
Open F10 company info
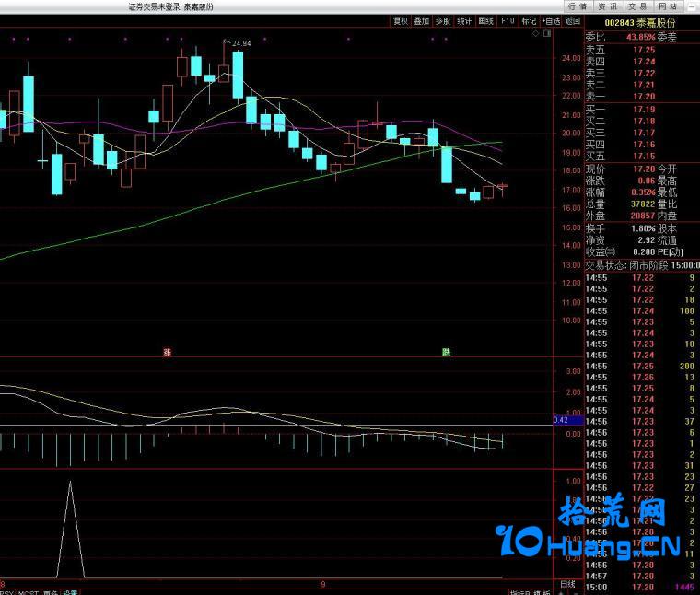(507, 20)
